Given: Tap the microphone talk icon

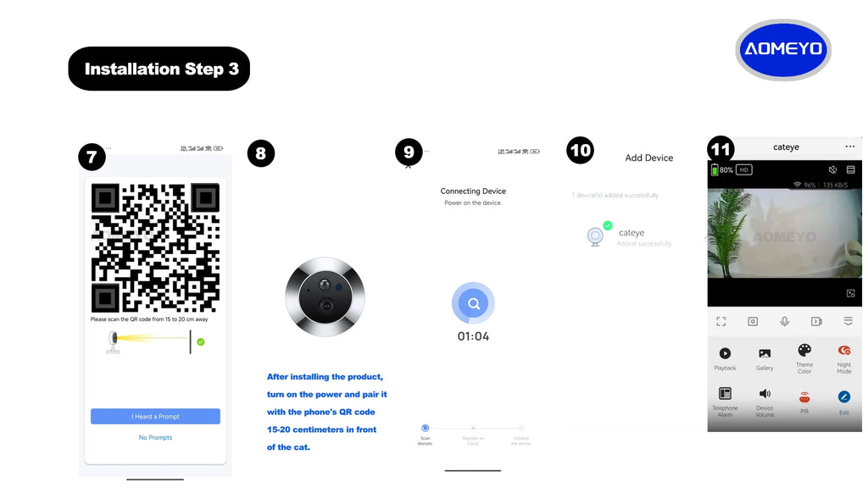Looking at the screenshot, I should [x=784, y=321].
